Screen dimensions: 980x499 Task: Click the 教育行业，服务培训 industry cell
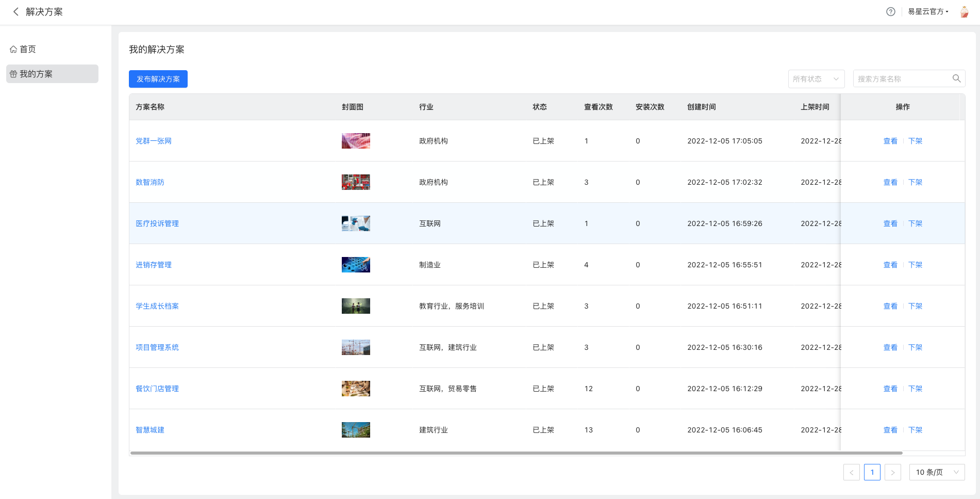(x=452, y=306)
